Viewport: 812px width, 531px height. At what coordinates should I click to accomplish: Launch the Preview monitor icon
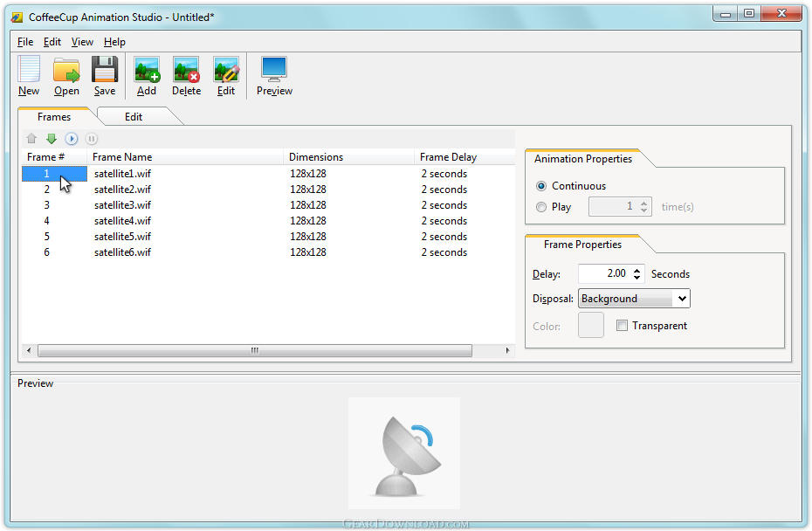point(274,69)
